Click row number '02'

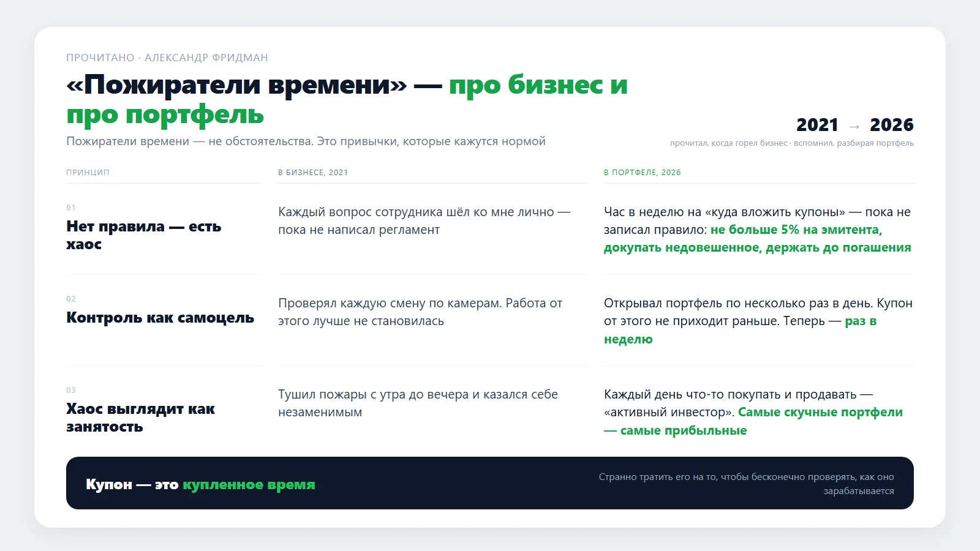[71, 299]
